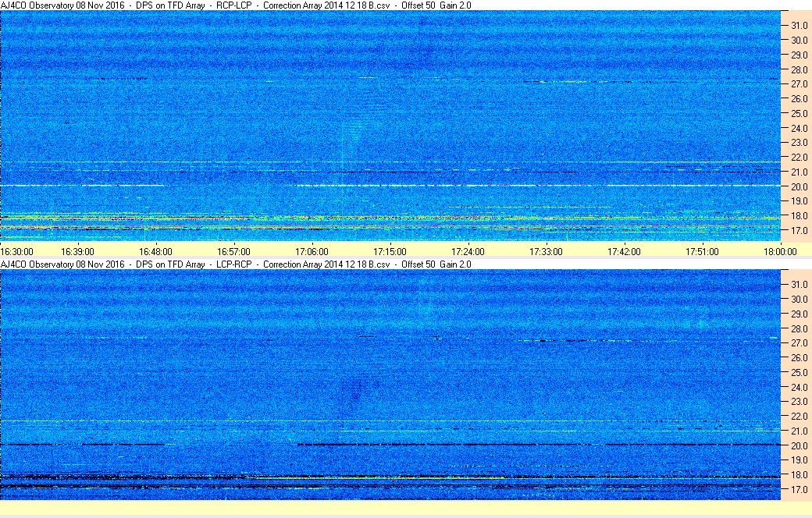Click the 16:48:00 time axis label
812x518 pixels.
point(156,251)
